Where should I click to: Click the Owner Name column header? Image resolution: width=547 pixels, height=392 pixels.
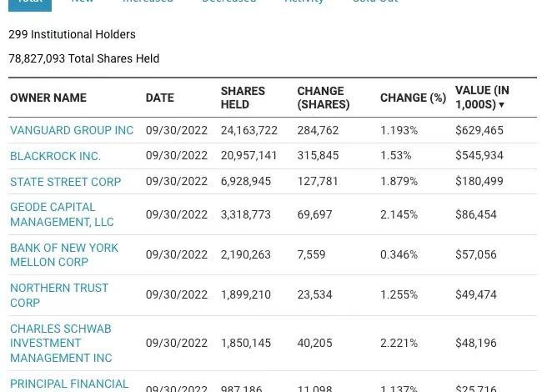pyautogui.click(x=48, y=98)
